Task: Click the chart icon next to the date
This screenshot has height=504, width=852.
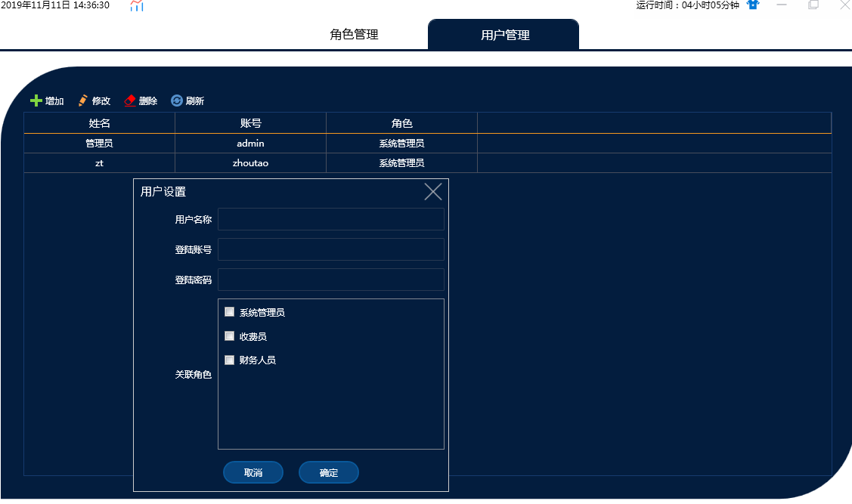Action: click(x=137, y=6)
